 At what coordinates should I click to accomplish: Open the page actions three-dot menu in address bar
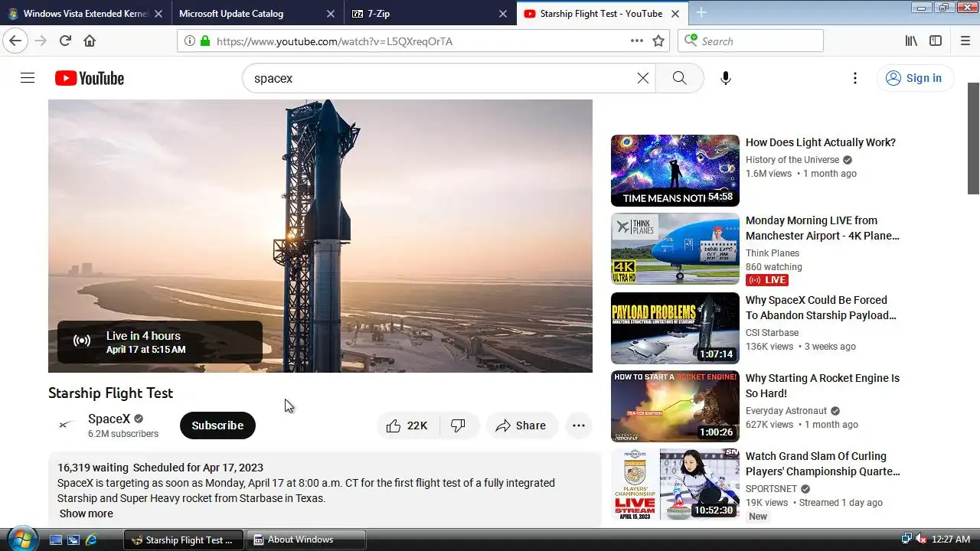[x=636, y=41]
